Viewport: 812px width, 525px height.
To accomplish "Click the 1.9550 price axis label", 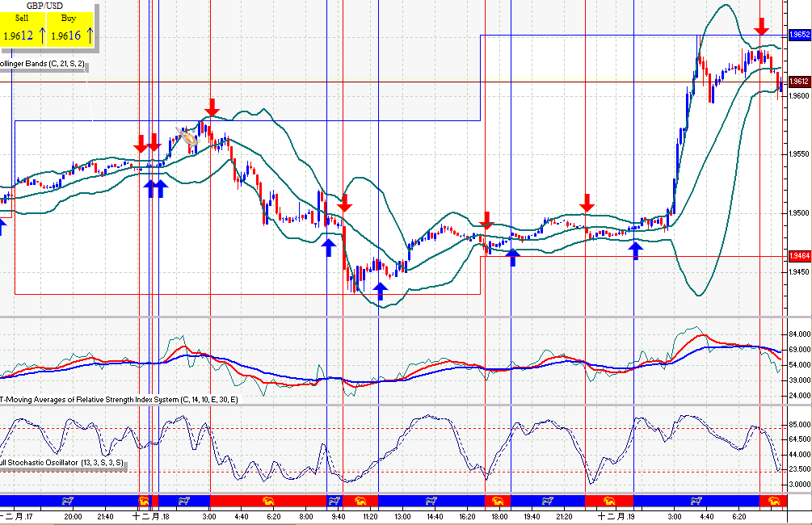I will [x=799, y=154].
